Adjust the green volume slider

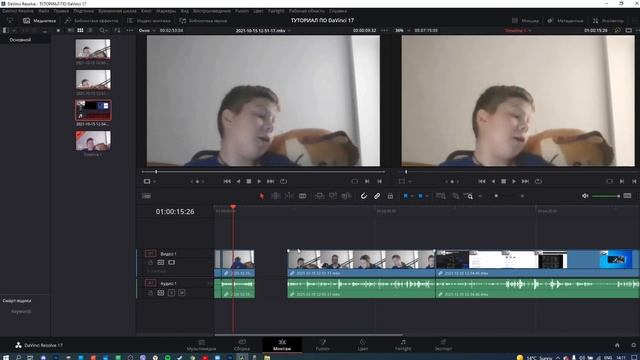point(606,196)
